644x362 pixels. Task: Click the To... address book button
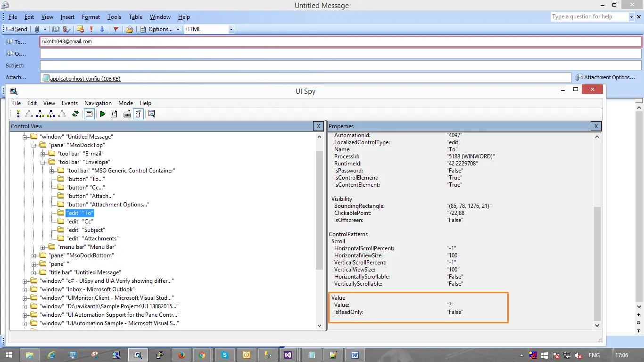16,42
